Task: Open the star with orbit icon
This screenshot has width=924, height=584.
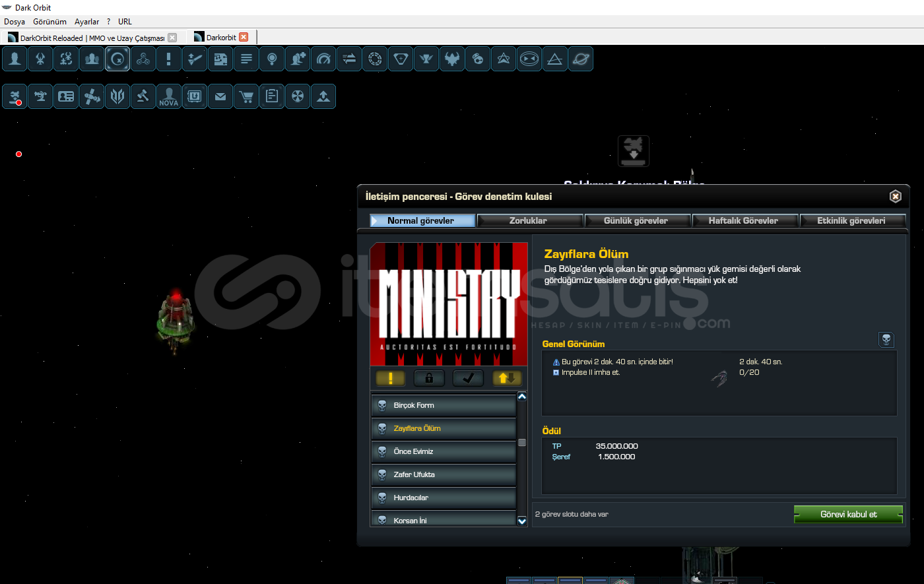Action: 504,59
